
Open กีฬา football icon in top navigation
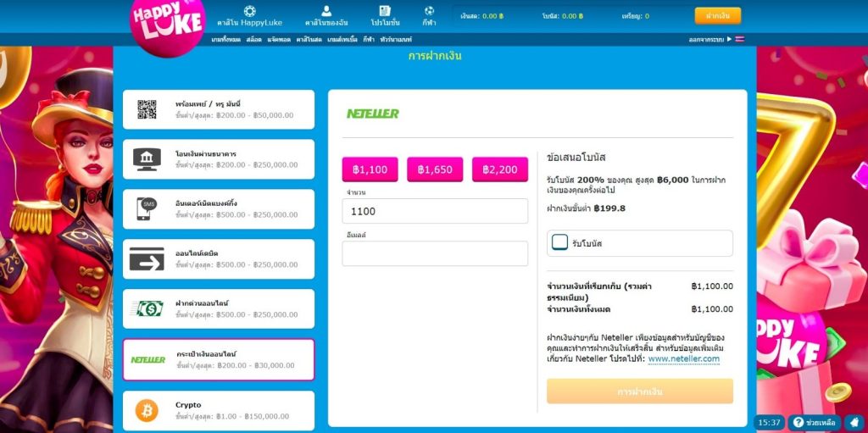point(428,10)
